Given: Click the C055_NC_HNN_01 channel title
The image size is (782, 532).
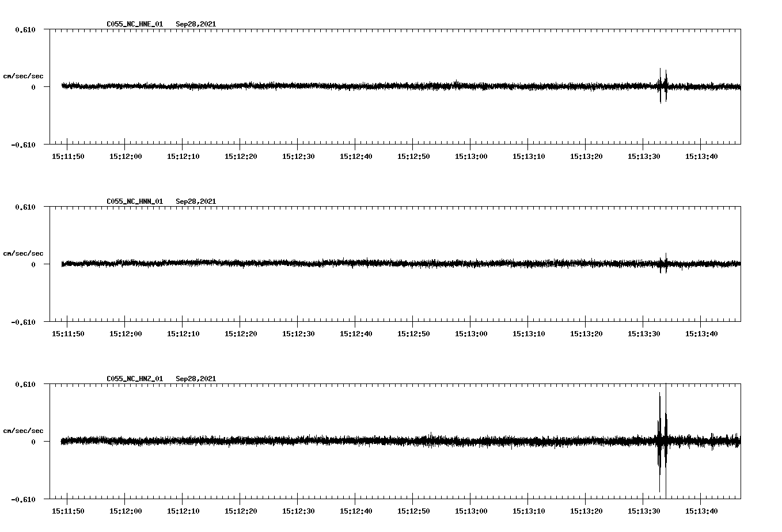Looking at the screenshot, I should tap(135, 202).
